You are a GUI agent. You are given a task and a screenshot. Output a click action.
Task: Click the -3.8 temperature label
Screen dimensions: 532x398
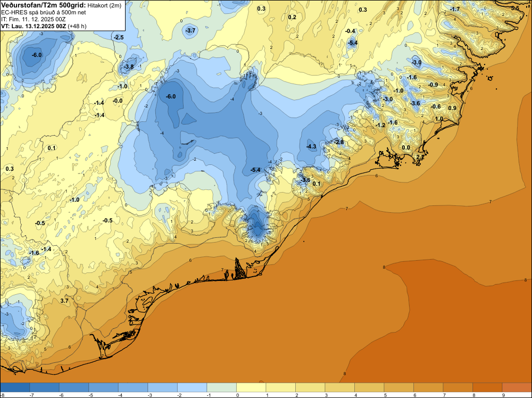coord(129,67)
